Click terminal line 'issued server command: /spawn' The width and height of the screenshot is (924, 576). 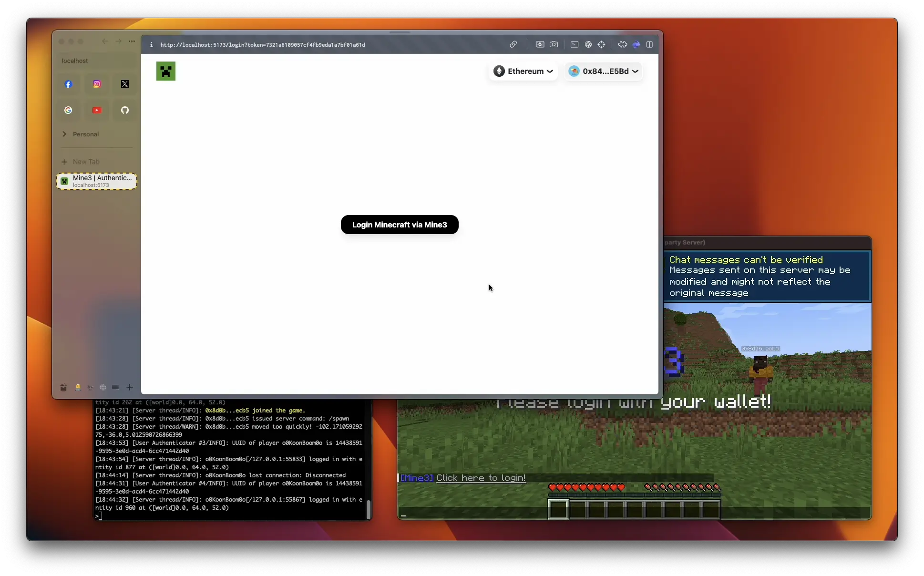277,418
